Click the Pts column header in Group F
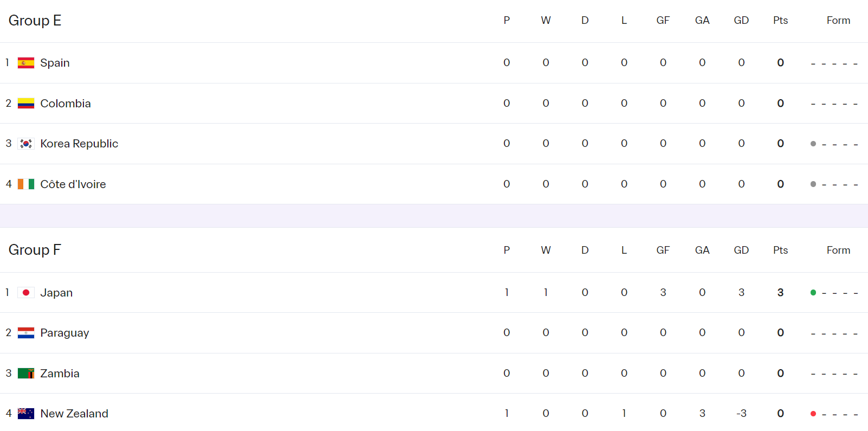Image resolution: width=868 pixels, height=431 pixels. [780, 250]
